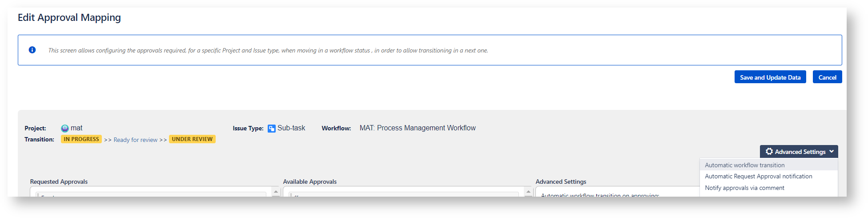868x218 pixels.
Task: Click the mat project name
Action: coord(76,128)
